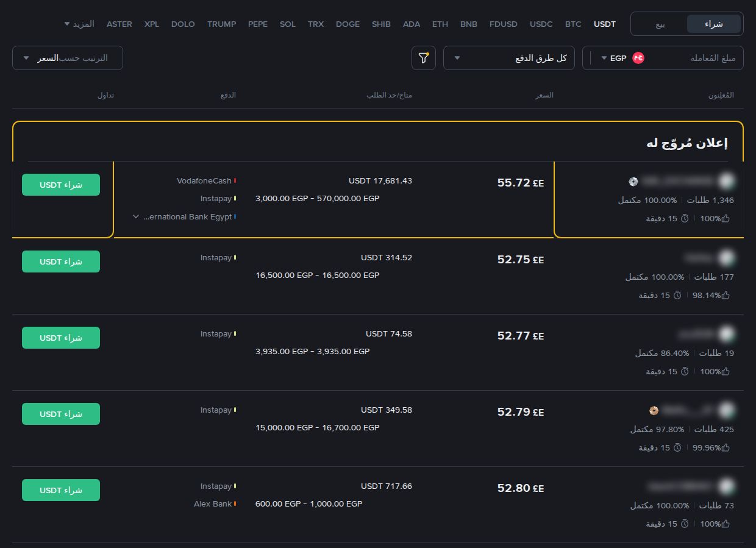756x548 pixels.
Task: Click the clock icon in the 52.77 row
Action: tap(685, 371)
